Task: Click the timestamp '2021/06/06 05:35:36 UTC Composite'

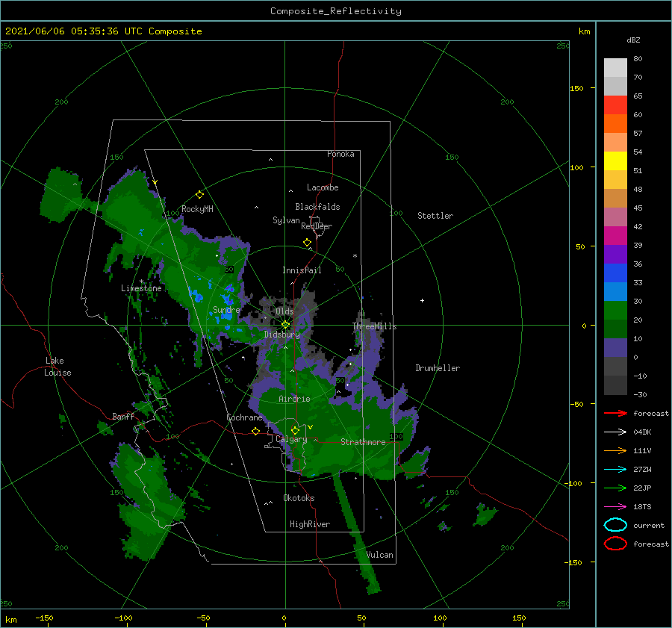Action: point(103,31)
